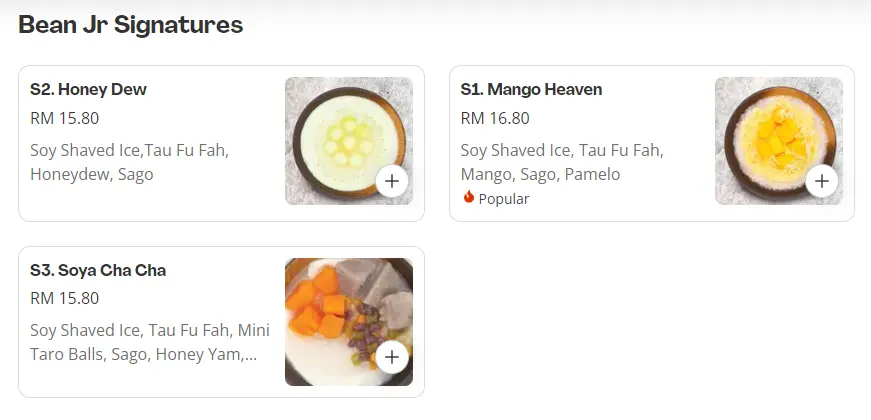Add S1. Mango Heaven using plus icon

821,181
